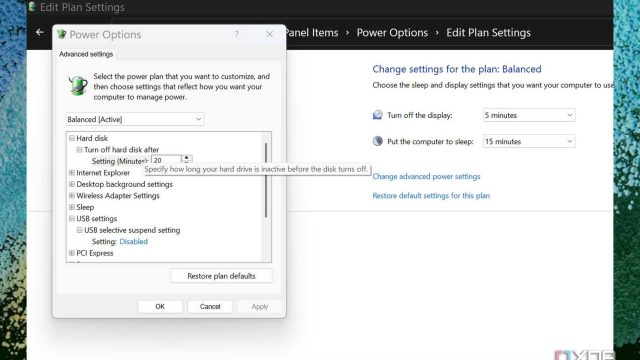This screenshot has width=640, height=360.
Task: Click Panel Items breadcrumb segment
Action: pos(312,33)
